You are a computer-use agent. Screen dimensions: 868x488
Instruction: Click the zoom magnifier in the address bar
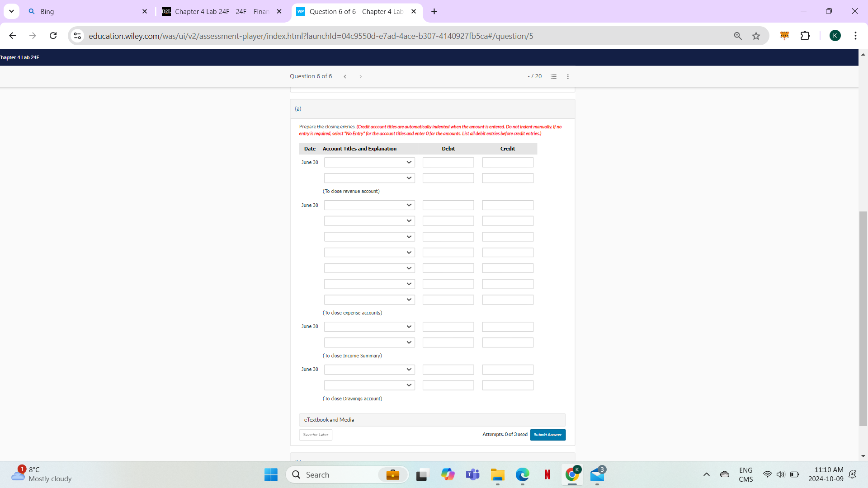pyautogui.click(x=738, y=36)
